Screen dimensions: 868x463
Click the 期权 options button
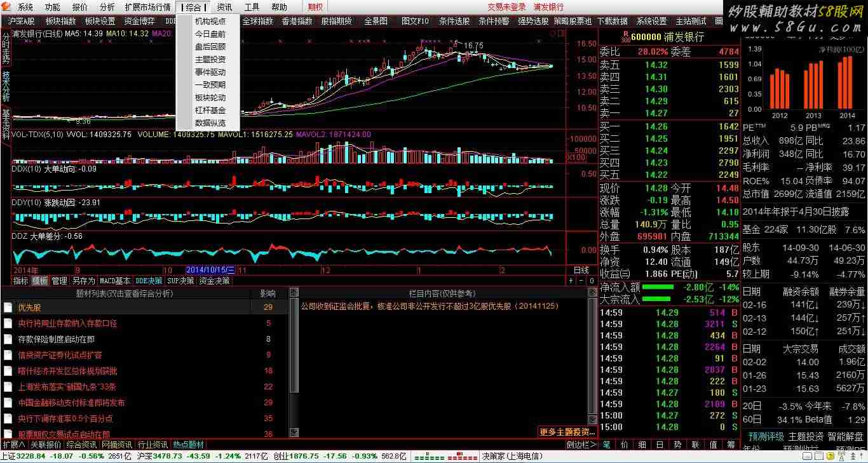pyautogui.click(x=315, y=7)
